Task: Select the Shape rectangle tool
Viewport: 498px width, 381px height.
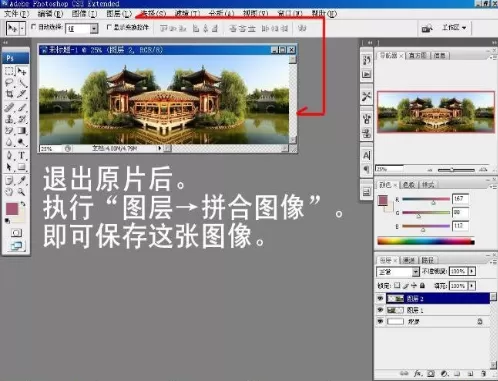Action: pos(22,167)
